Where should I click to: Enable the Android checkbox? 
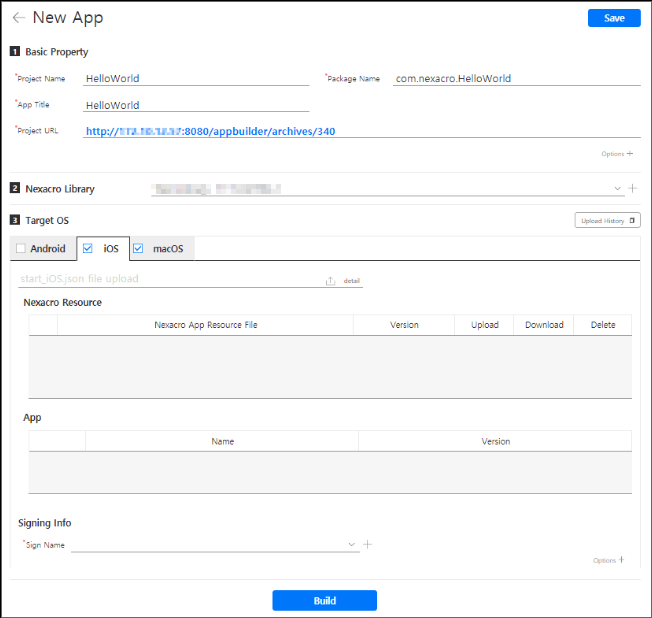point(21,249)
